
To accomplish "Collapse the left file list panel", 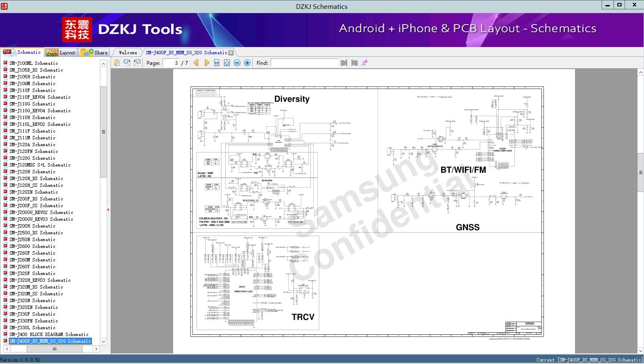I will (108, 209).
